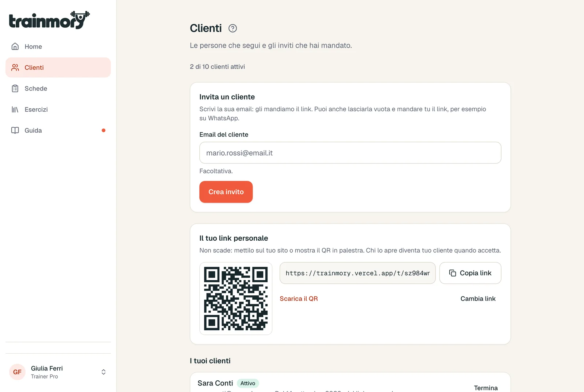The image size is (584, 392).
Task: Click the '2 di 10 clienti attivi' text
Action: pos(217,67)
